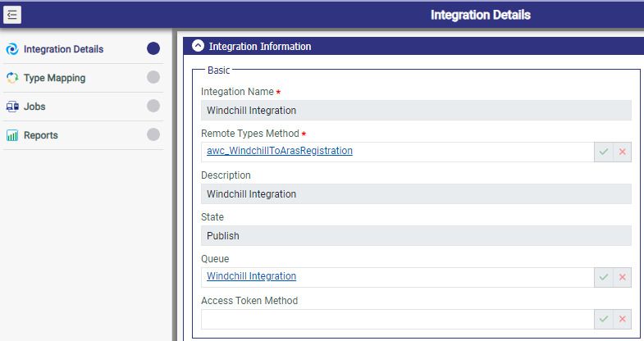
Task: Click the Integration Details page title
Action: (481, 16)
